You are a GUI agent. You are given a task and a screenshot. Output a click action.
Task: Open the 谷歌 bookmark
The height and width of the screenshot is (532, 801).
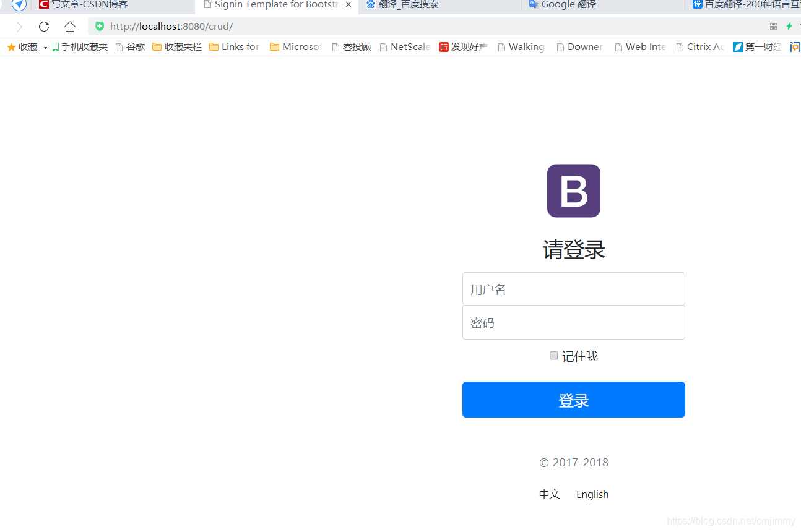[x=130, y=47]
